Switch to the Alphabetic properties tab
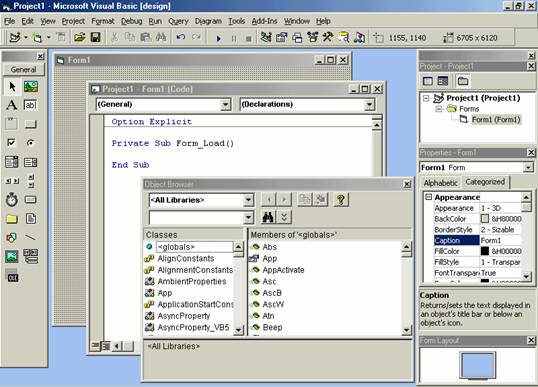The width and height of the screenshot is (538, 387). [441, 183]
